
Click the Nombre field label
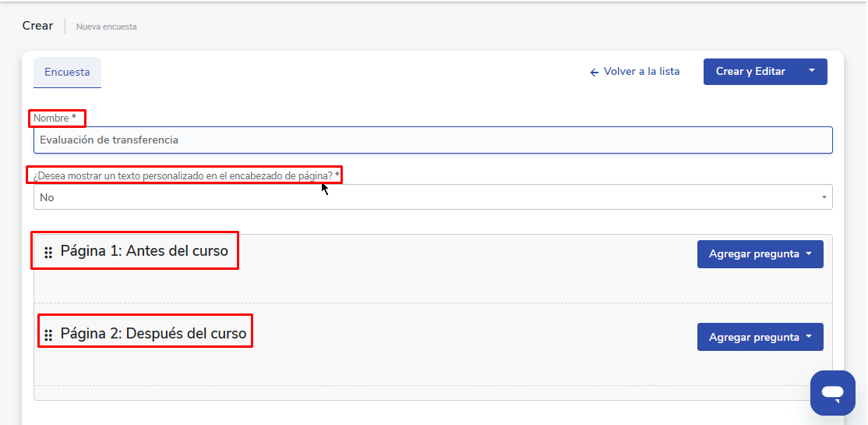55,119
